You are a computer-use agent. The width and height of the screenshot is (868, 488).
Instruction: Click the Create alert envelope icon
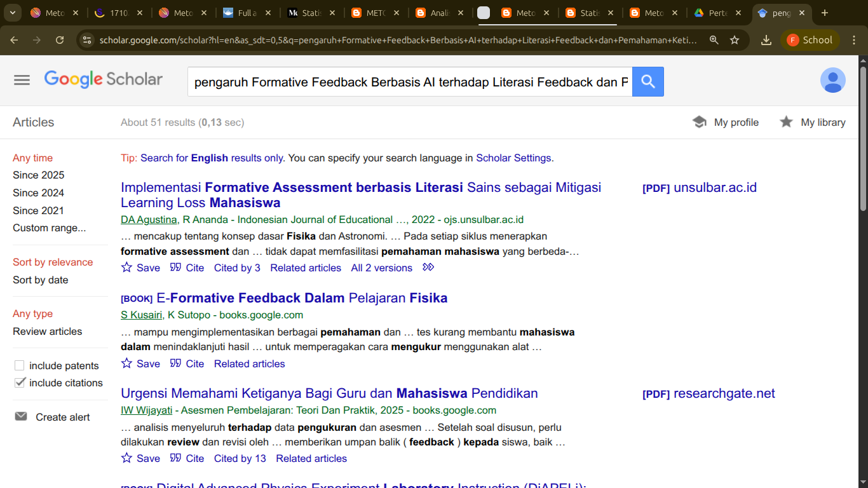click(21, 417)
